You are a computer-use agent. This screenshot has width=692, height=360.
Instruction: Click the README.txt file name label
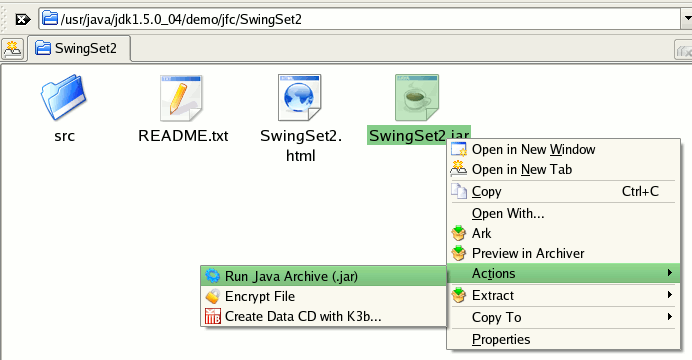[183, 136]
